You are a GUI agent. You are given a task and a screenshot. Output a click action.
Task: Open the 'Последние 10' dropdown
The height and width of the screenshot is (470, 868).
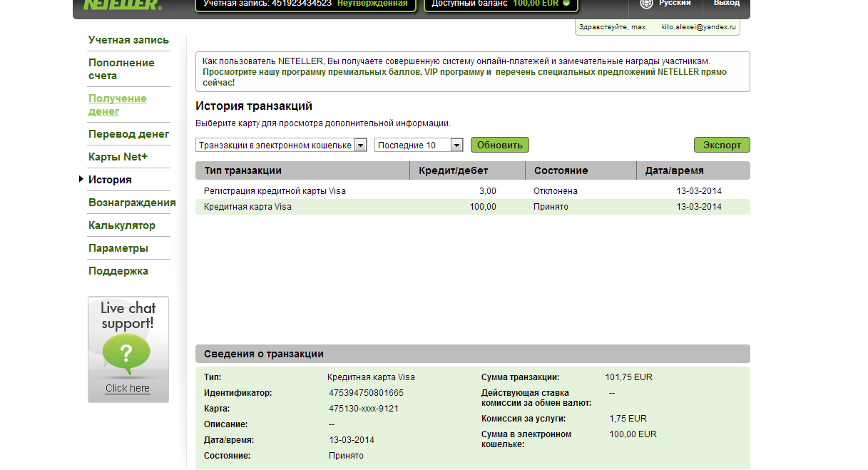[x=419, y=145]
